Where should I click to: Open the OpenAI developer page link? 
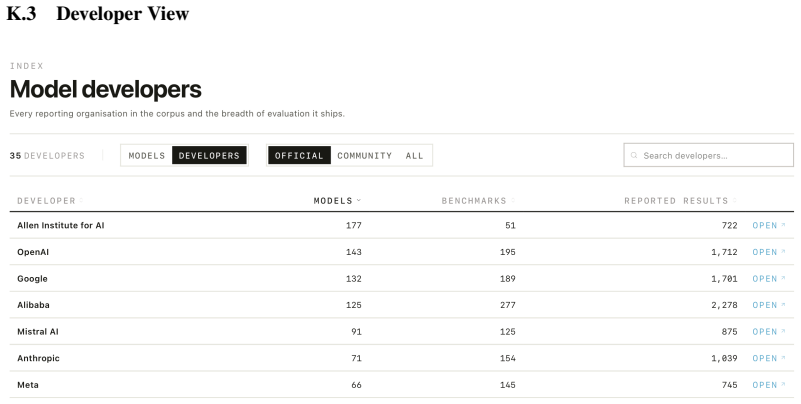[x=768, y=252]
